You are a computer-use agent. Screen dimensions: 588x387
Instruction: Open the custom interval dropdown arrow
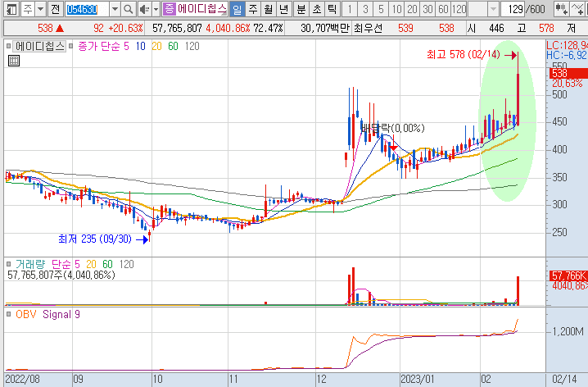494,9
